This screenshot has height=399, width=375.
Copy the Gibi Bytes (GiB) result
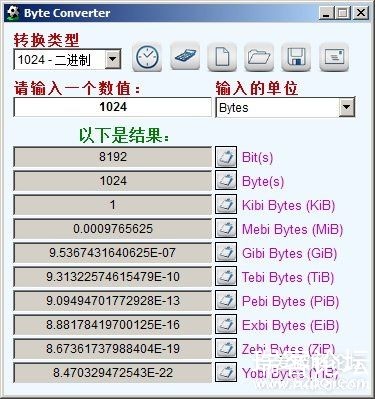[226, 253]
